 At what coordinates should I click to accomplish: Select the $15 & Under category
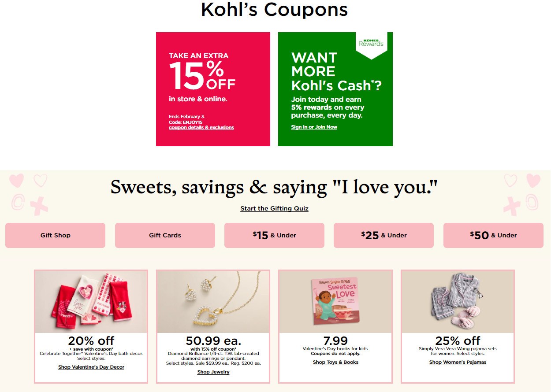pos(274,235)
